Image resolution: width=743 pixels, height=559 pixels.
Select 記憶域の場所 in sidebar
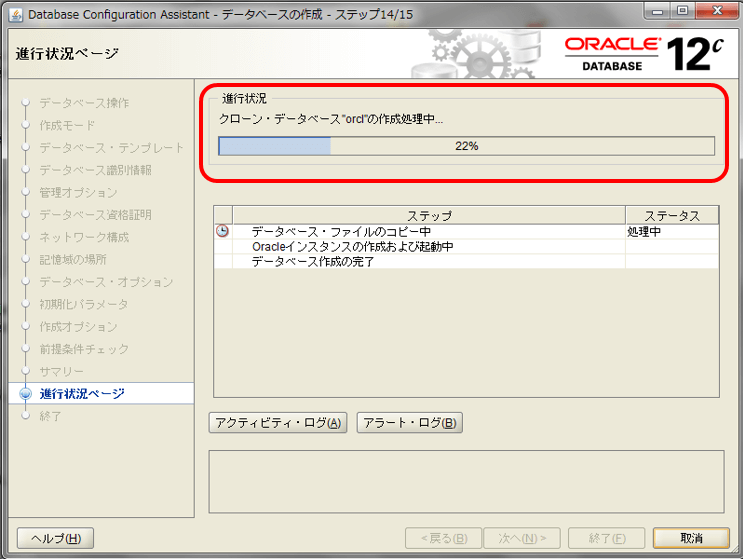tap(72, 259)
